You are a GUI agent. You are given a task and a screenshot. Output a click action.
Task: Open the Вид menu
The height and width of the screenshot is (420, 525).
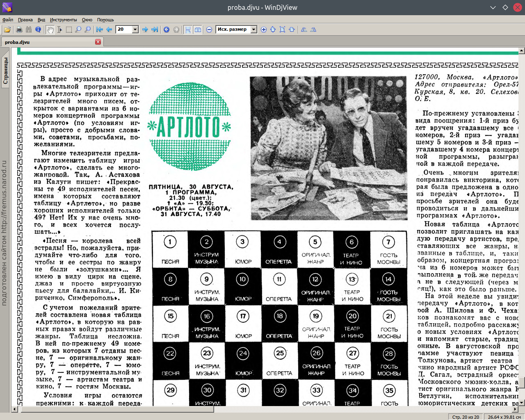tap(41, 20)
